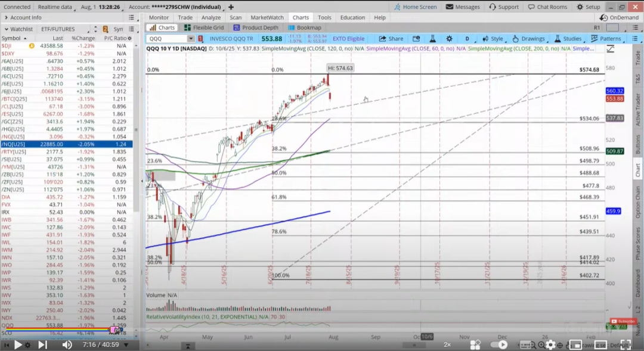The image size is (644, 351).
Task: Click the QQQ symbol input field
Action: point(167,39)
